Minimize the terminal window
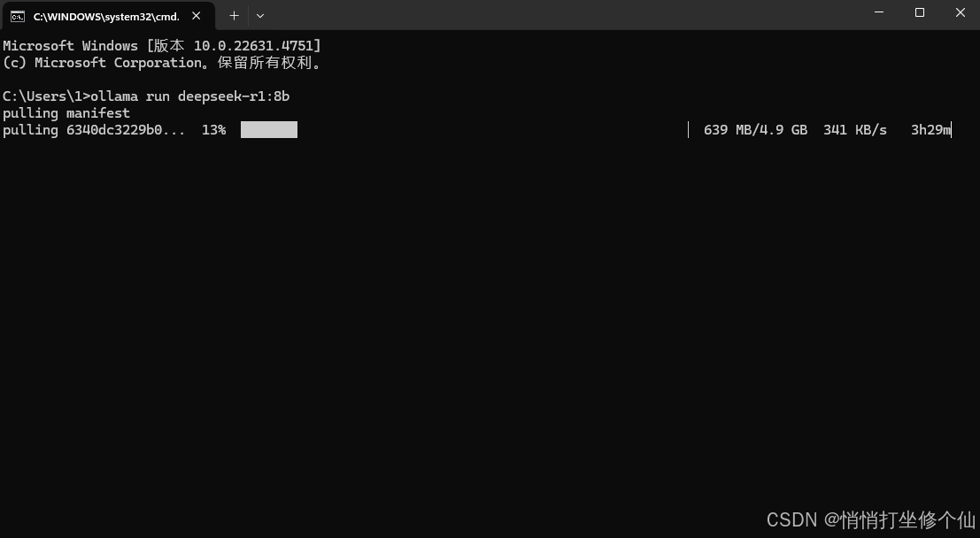 point(879,12)
